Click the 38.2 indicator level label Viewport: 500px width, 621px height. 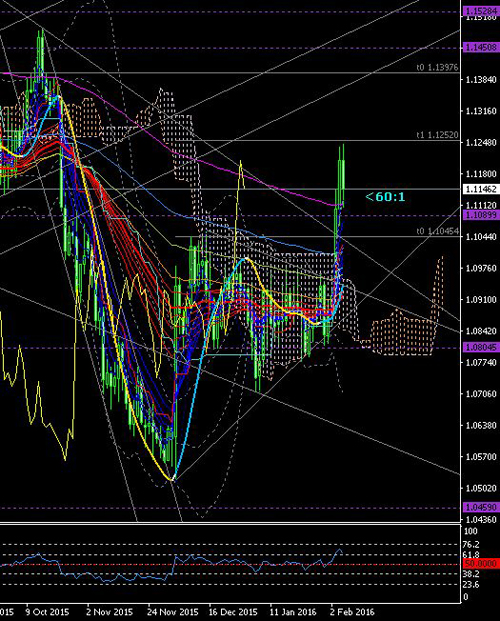click(x=471, y=574)
